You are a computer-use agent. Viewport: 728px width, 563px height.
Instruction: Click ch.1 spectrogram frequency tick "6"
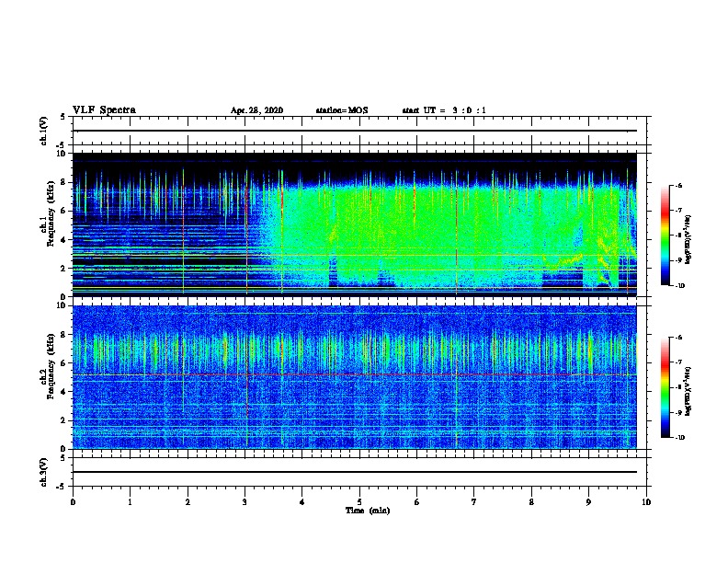coord(63,212)
